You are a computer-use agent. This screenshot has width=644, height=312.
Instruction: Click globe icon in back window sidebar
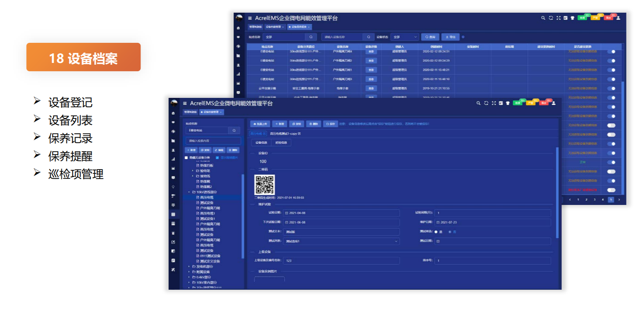pyautogui.click(x=238, y=46)
